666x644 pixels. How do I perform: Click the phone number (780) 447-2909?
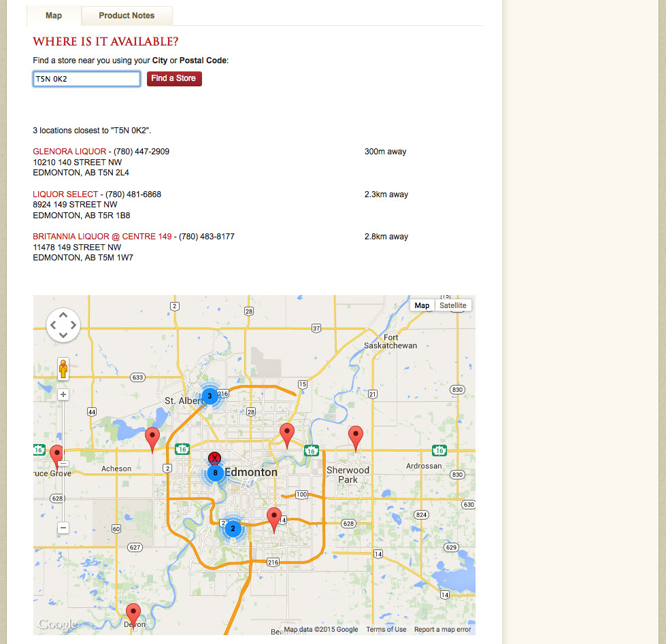(141, 152)
